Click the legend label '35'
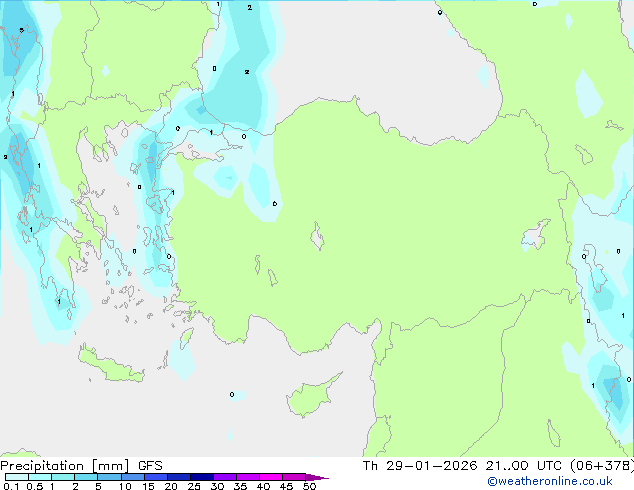Viewport: 634px width, 490px height. pyautogui.click(x=240, y=486)
